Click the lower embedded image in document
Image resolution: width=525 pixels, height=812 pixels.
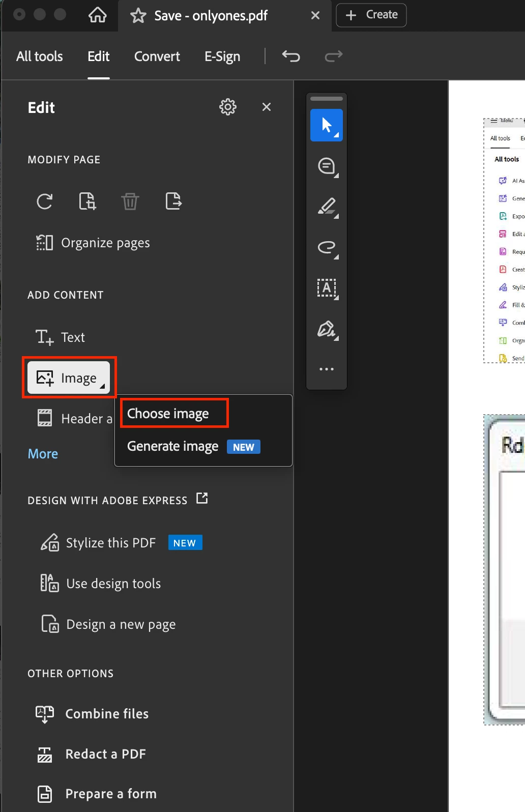click(x=504, y=569)
